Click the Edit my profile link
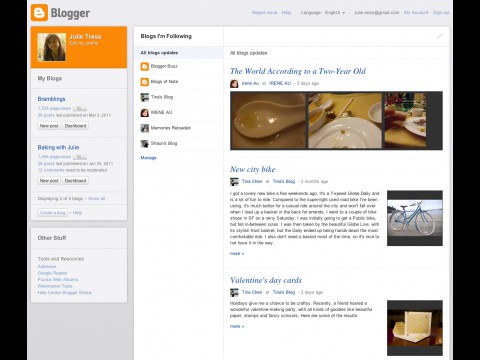The image size is (480, 360). coord(83,43)
